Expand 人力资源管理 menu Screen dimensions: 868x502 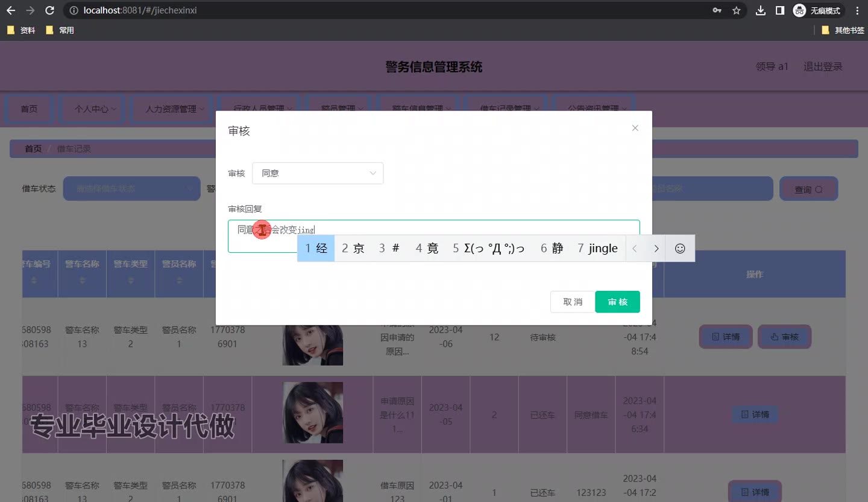coord(171,109)
